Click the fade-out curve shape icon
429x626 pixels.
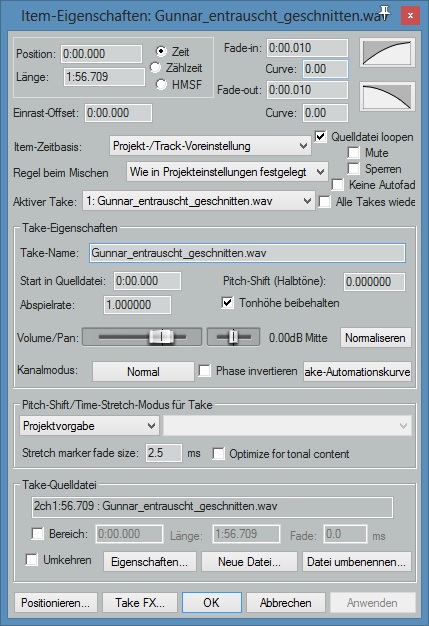tap(387, 96)
